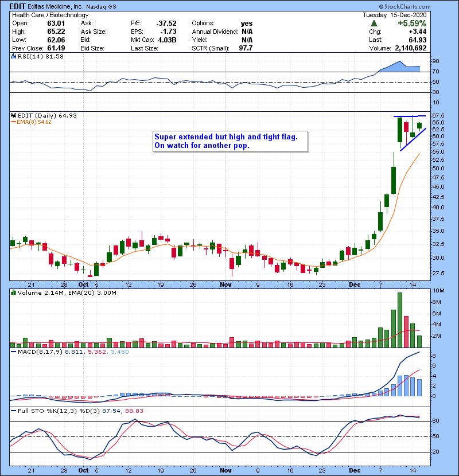Click the 67.5 price axis label
459x476 pixels.
tap(438, 116)
